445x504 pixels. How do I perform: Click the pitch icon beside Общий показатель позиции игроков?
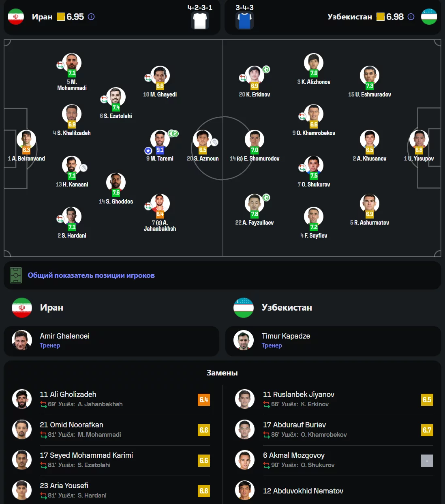click(16, 275)
